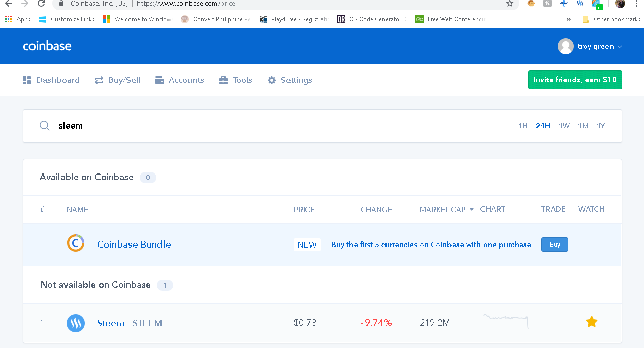Go to the Buy/Sell tab
Screen dimensions: 644x348
coord(117,80)
